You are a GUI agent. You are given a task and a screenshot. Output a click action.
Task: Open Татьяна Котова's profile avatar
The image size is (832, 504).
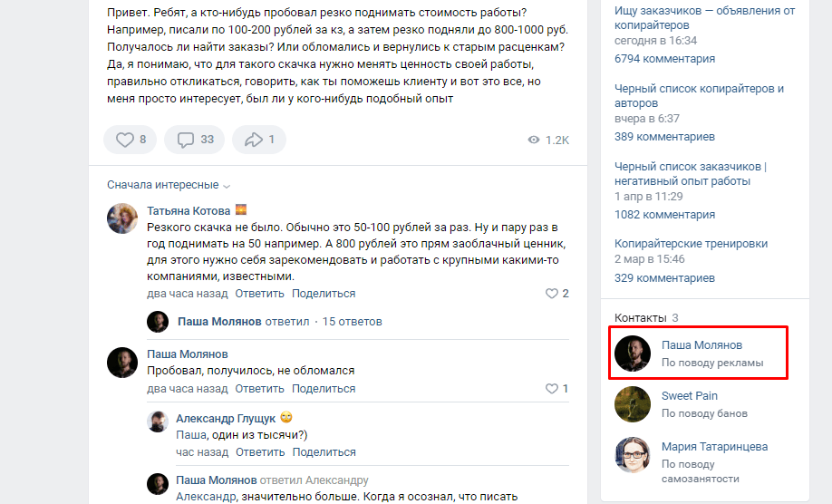point(122,218)
